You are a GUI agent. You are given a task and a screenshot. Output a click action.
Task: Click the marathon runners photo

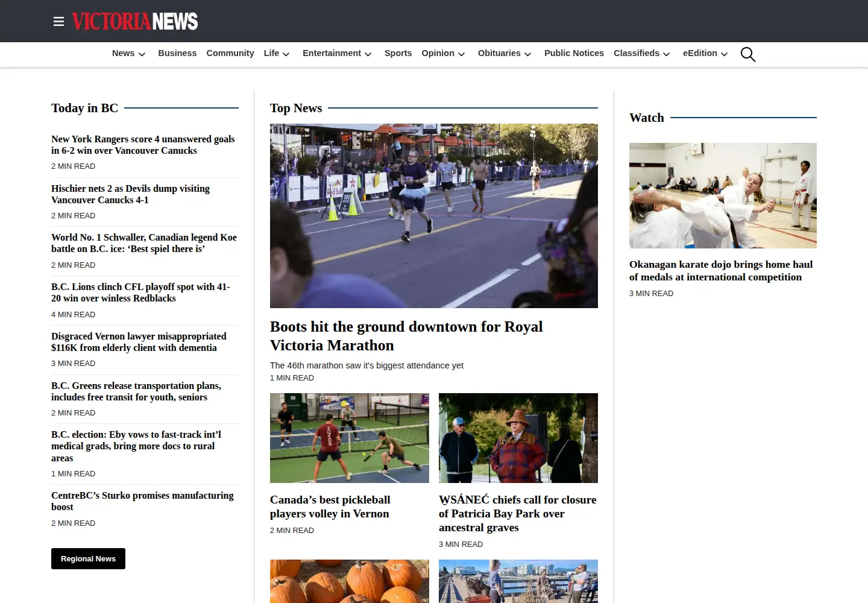tap(434, 216)
